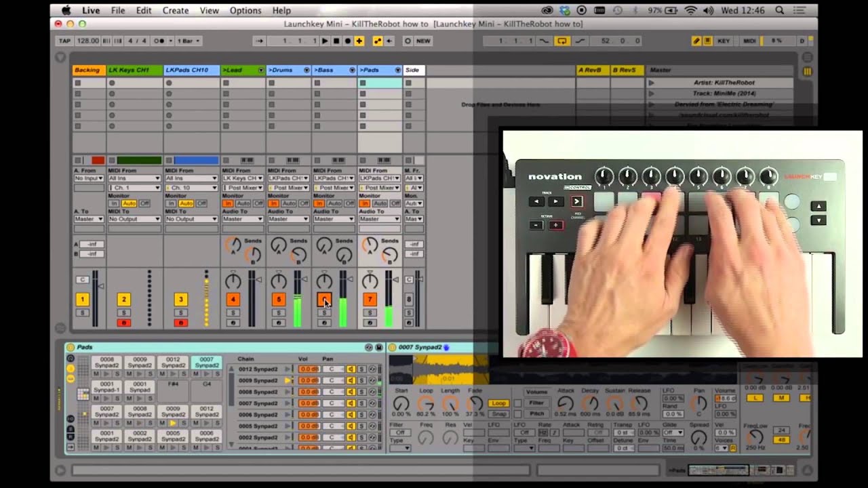This screenshot has height=488, width=868.
Task: Toggle track activator 4 on Lead track
Action: (x=233, y=300)
